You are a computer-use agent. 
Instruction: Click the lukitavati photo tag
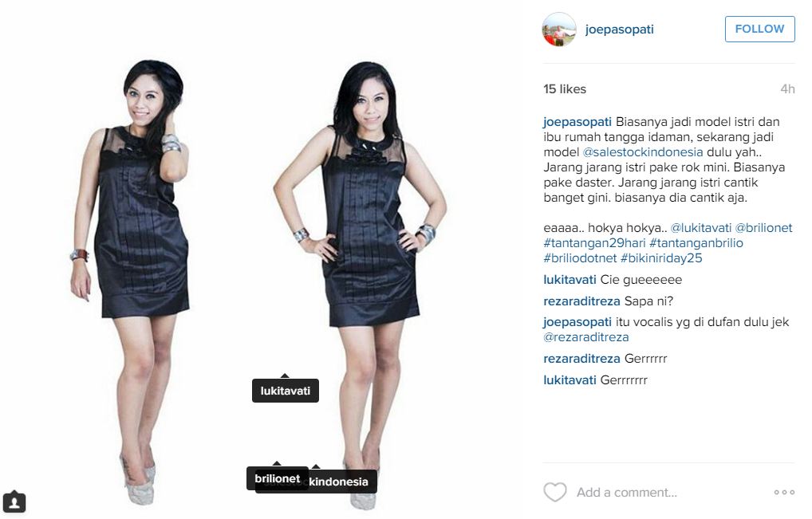click(x=286, y=391)
